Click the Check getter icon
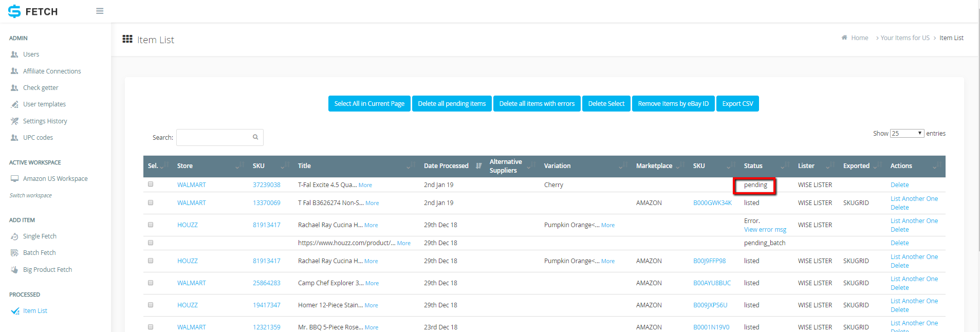980x332 pixels. pyautogui.click(x=14, y=88)
